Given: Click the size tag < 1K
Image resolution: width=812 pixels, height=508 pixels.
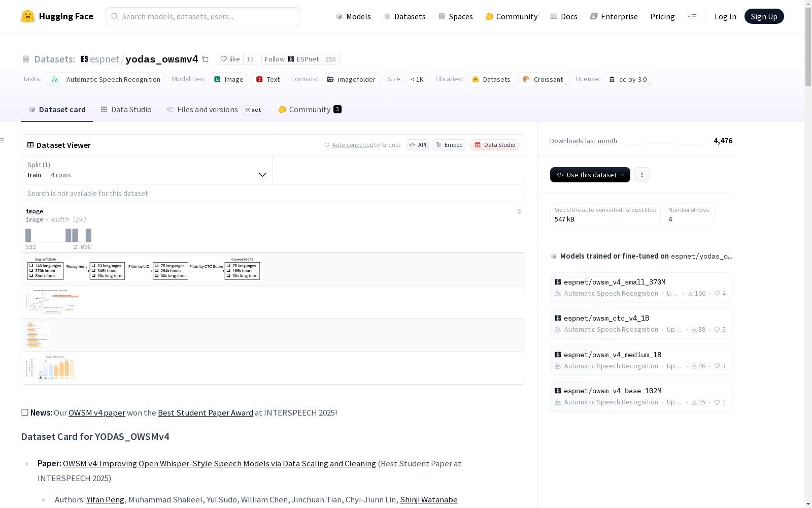Looking at the screenshot, I should coord(417,79).
